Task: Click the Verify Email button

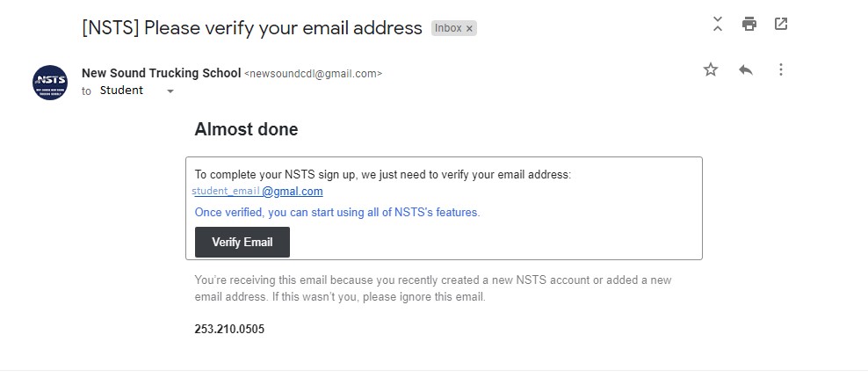Action: coord(242,243)
